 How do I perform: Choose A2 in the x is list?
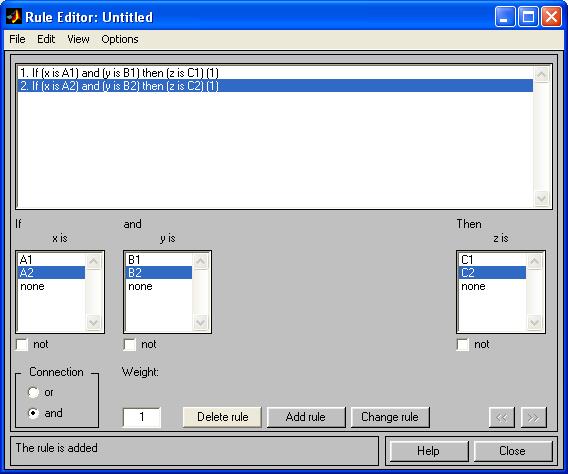[51, 273]
